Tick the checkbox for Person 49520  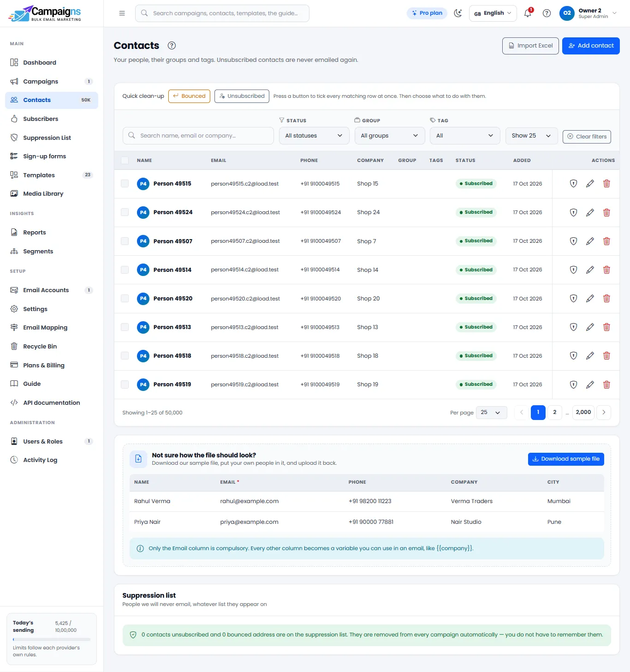point(125,299)
